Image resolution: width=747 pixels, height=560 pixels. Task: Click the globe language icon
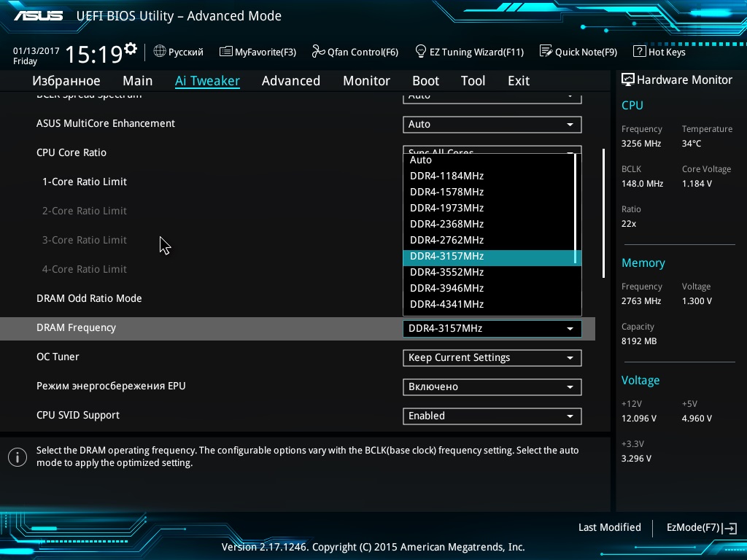click(x=160, y=51)
